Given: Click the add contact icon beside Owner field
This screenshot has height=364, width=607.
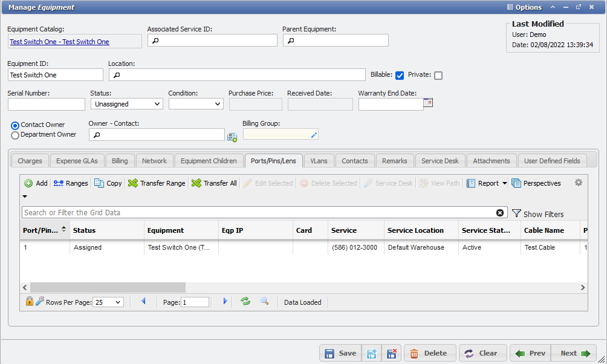Looking at the screenshot, I should pos(232,137).
